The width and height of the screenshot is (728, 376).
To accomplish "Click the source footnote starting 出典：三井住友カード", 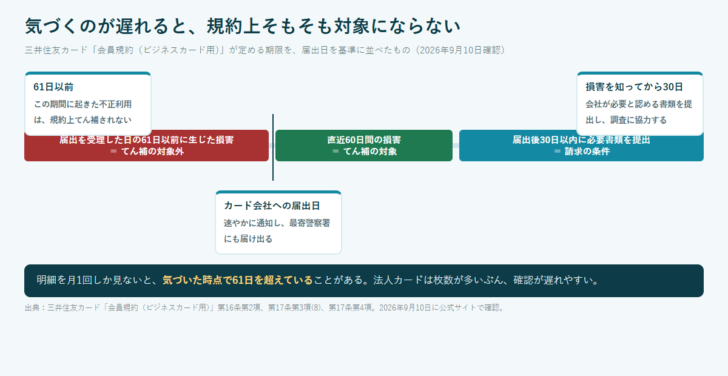I will [x=264, y=308].
